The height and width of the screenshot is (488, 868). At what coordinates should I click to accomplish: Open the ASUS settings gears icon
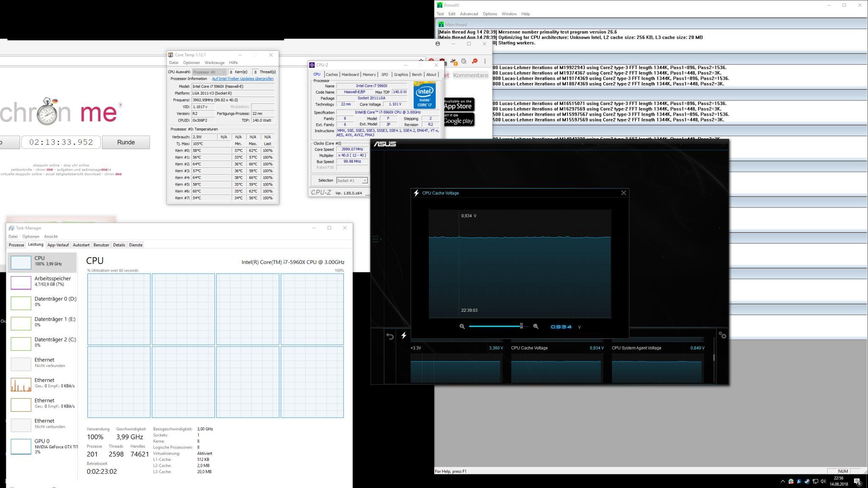[723, 335]
